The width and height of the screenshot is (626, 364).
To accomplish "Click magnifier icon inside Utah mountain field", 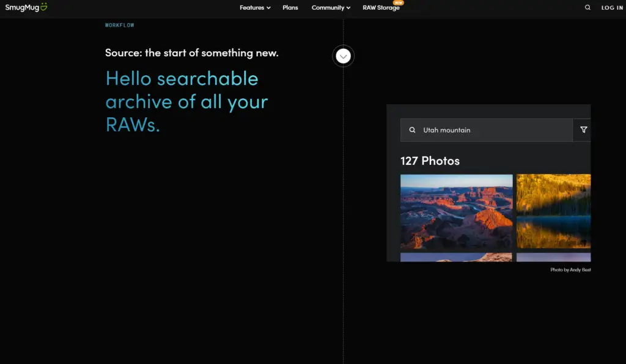I will click(x=412, y=130).
